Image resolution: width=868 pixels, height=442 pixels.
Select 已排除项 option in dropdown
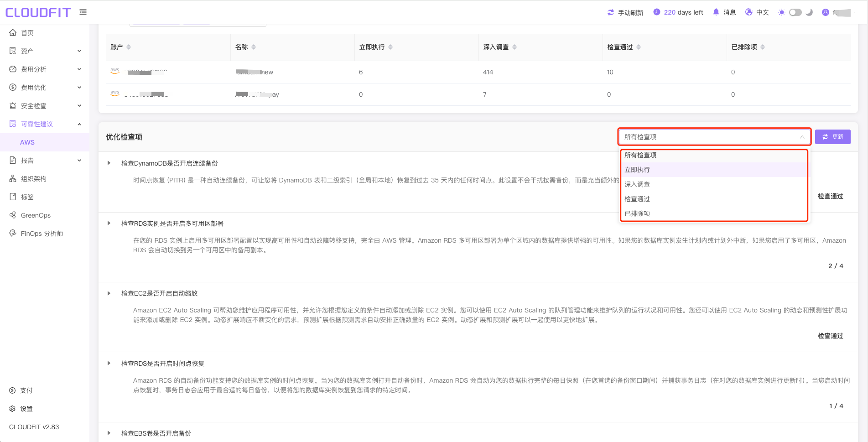tap(714, 213)
